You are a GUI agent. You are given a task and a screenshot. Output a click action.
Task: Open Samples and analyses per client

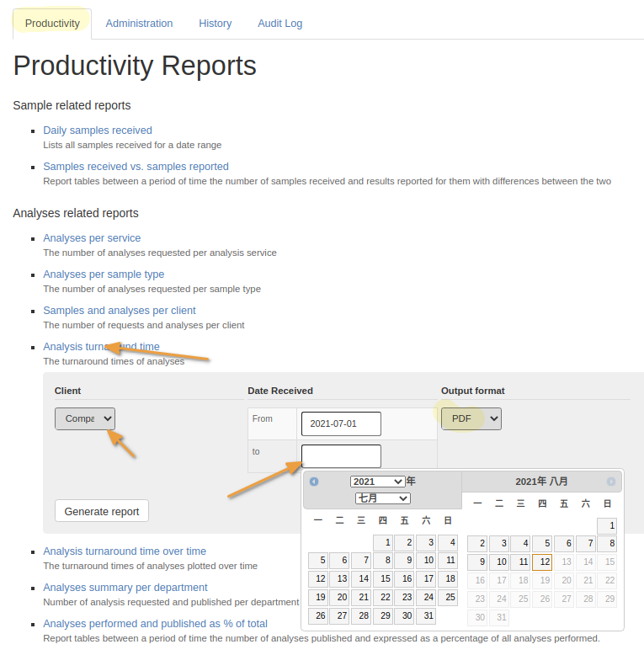(120, 311)
